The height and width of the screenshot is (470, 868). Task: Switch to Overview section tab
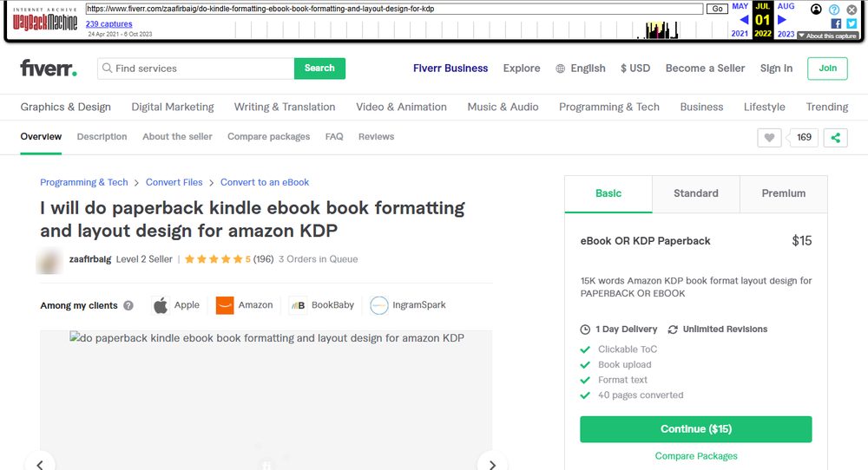click(41, 136)
